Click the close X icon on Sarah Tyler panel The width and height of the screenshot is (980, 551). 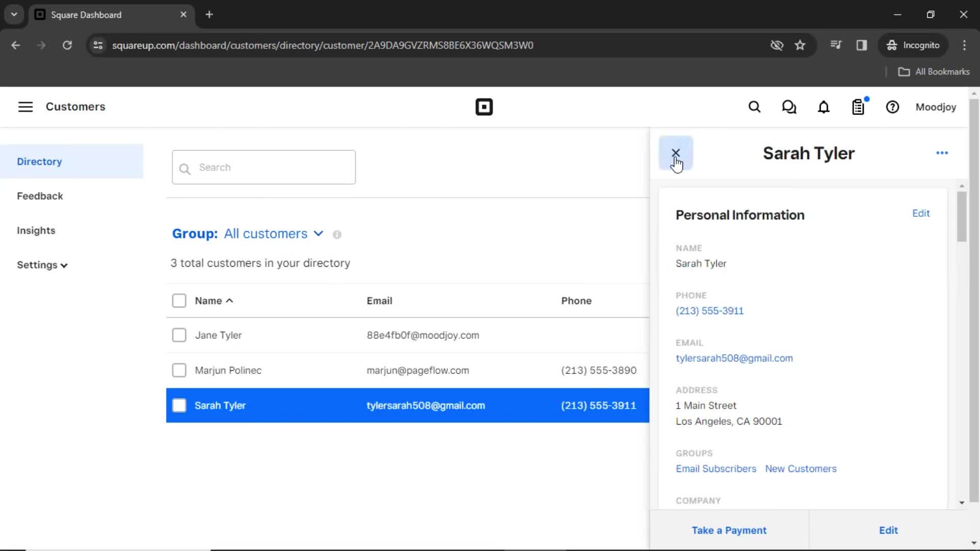pyautogui.click(x=675, y=154)
